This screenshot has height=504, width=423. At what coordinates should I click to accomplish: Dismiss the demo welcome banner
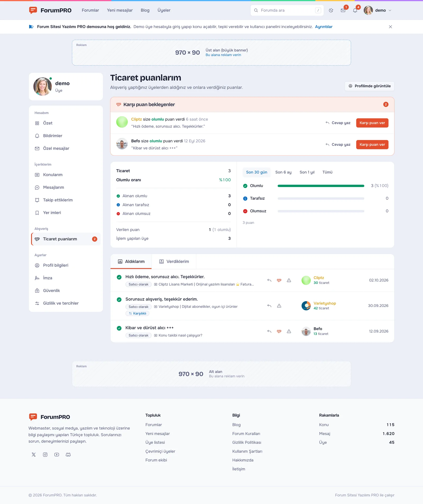[x=390, y=27]
